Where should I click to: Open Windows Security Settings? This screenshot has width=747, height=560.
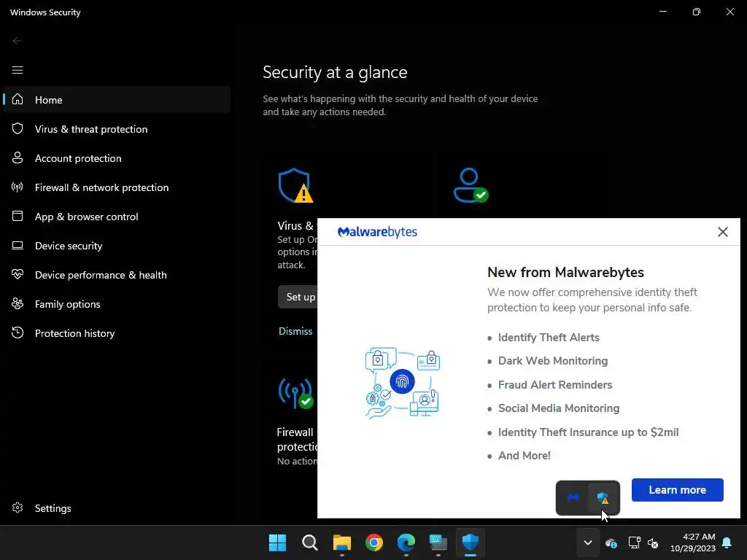pyautogui.click(x=117, y=508)
